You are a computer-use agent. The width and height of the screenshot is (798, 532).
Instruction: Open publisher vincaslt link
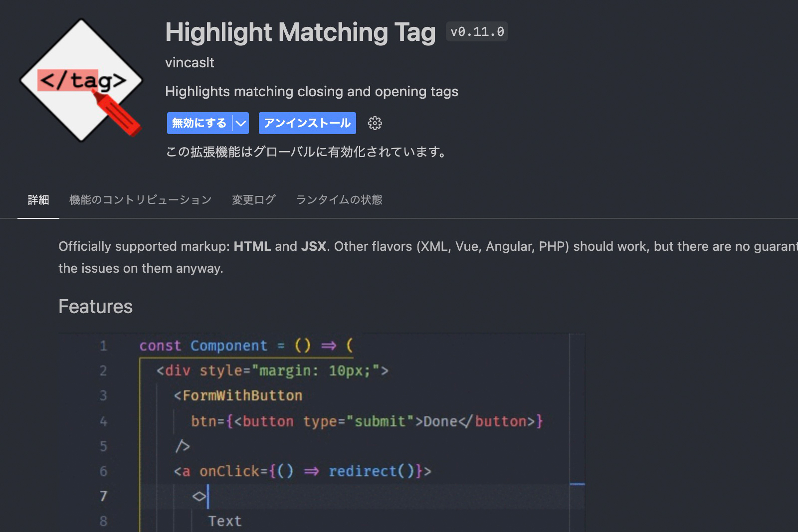(x=190, y=62)
